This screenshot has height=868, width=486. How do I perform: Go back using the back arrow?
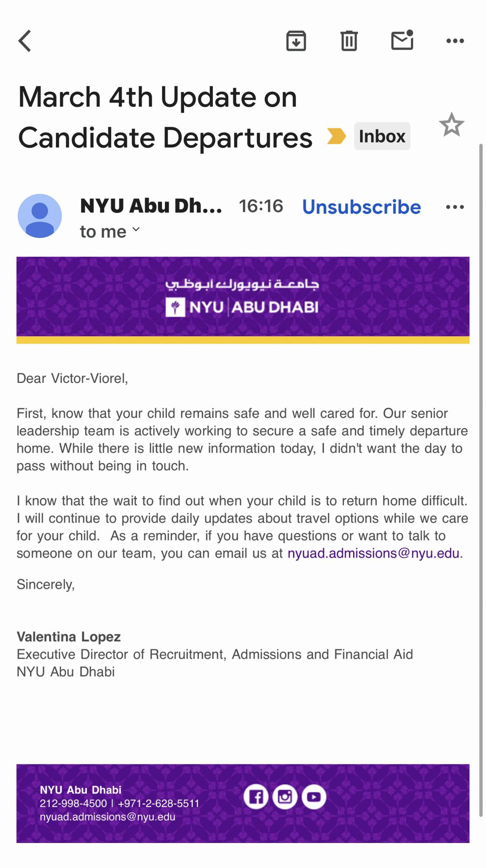click(x=25, y=41)
